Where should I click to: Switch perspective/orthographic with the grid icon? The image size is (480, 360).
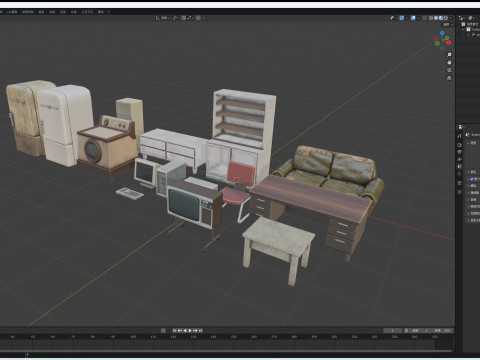pyautogui.click(x=449, y=78)
